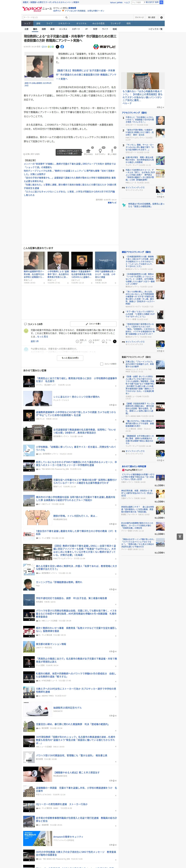This screenshot has height=868, width=186.
Task: Share the article on Facebook
Action: pyautogui.click(x=62, y=47)
